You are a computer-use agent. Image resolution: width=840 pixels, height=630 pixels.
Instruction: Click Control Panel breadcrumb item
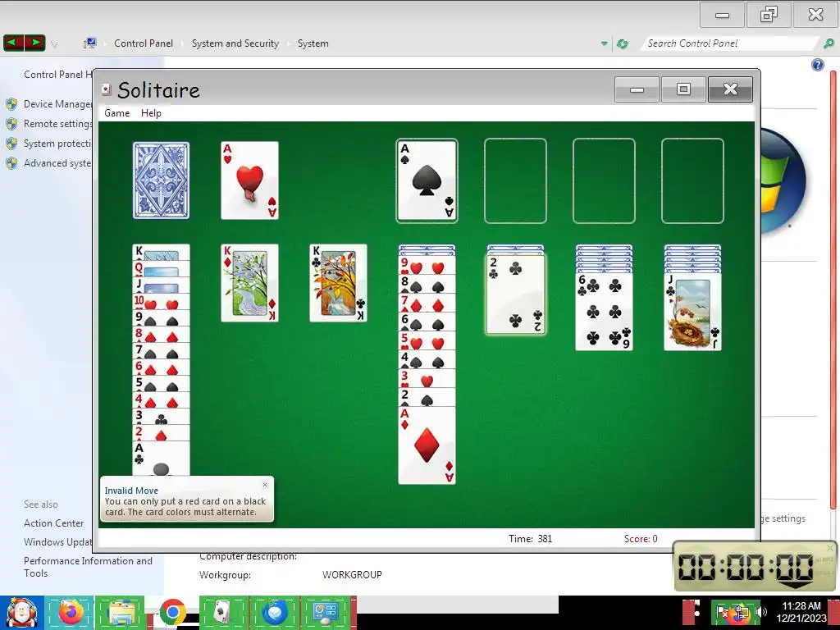tap(144, 43)
